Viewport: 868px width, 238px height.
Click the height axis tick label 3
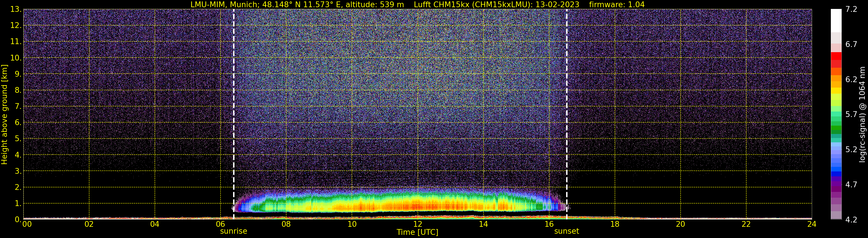[x=18, y=171]
